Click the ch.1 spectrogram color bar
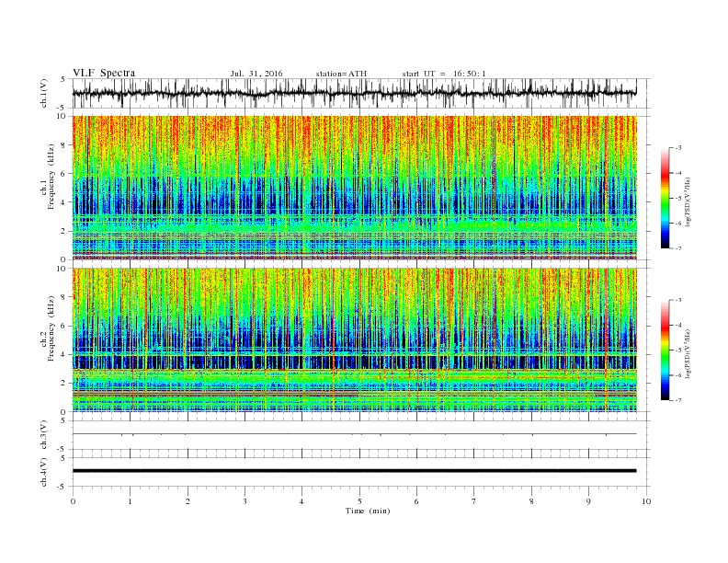 tap(665, 198)
